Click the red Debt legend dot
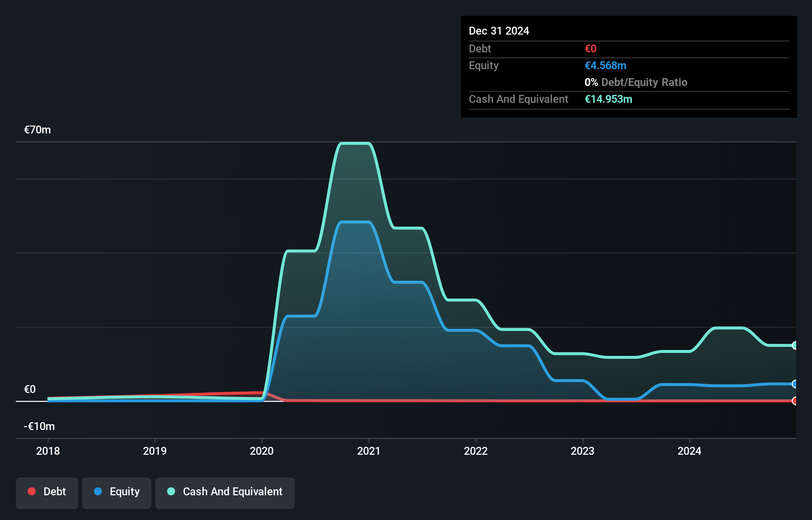The width and height of the screenshot is (812, 520). tap(32, 491)
